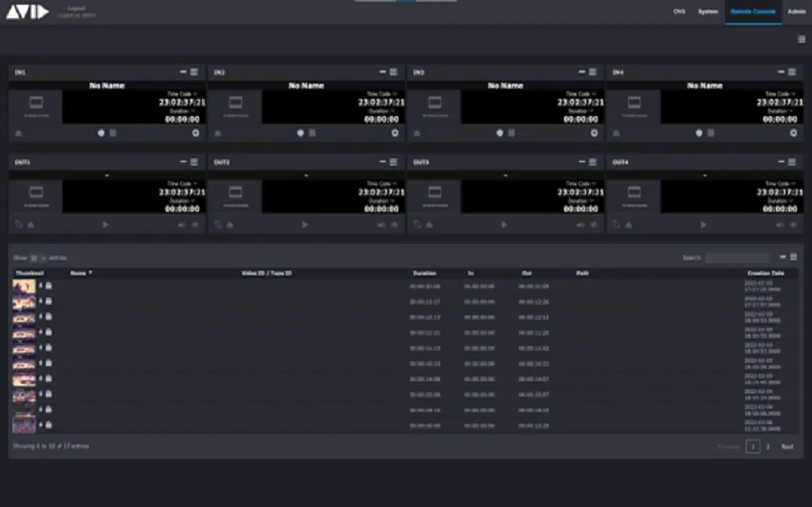Open the page layout menu icon below Admin

pos(802,39)
